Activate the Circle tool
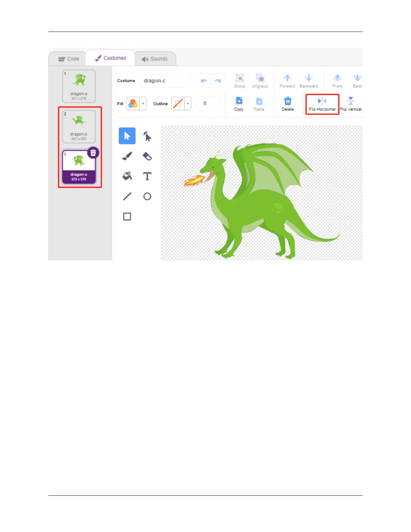The width and height of the screenshot is (411, 532). tap(147, 196)
